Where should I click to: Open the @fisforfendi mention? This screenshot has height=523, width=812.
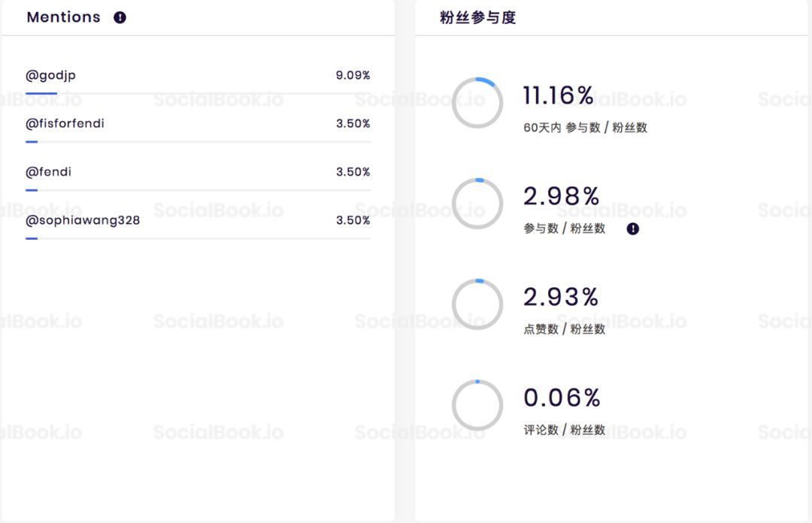click(65, 123)
